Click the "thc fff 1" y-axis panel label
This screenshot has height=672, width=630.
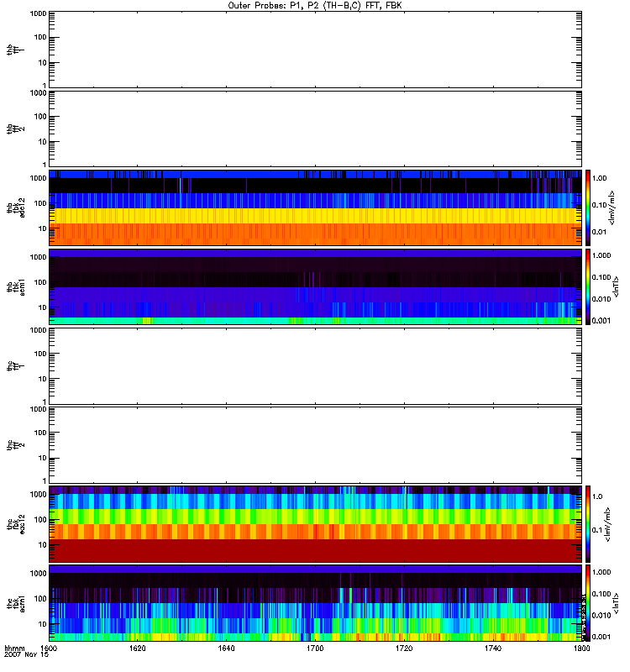15,366
